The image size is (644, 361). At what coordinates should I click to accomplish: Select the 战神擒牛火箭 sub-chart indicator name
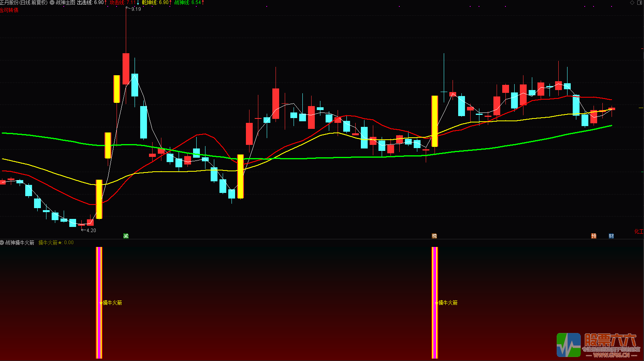point(20,243)
